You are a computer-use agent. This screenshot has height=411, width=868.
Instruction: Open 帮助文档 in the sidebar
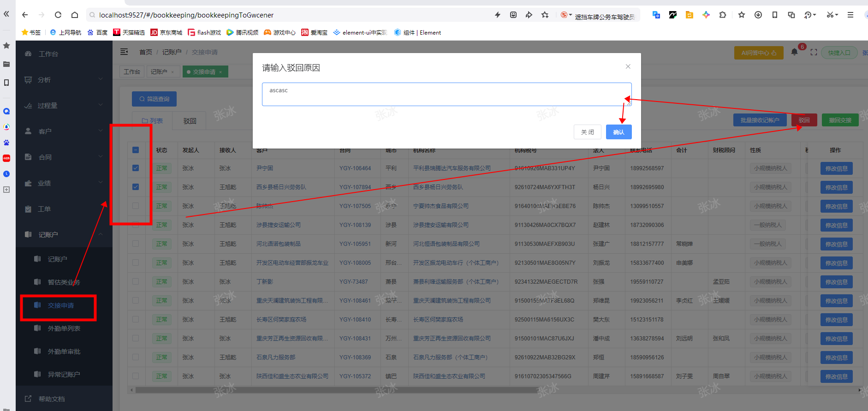click(x=64, y=399)
